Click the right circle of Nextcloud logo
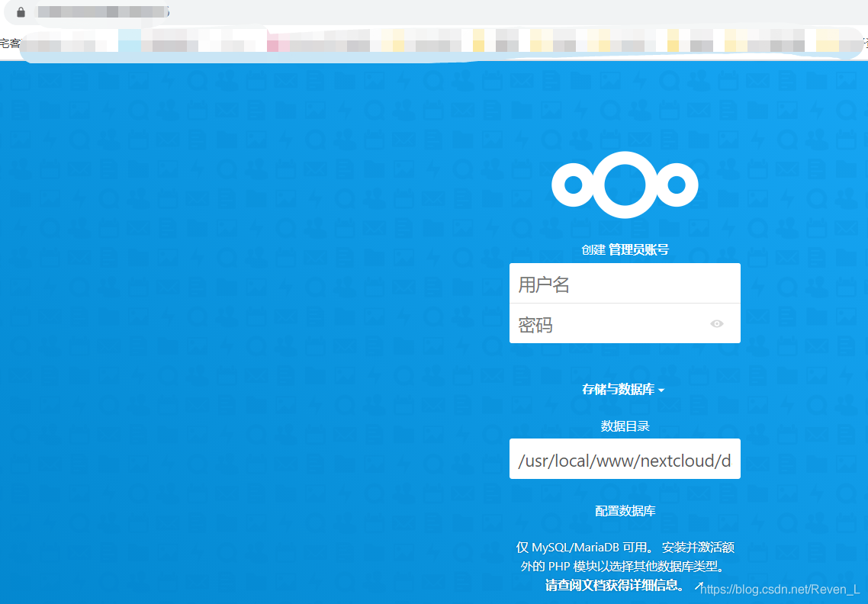This screenshot has width=868, height=604. click(677, 185)
